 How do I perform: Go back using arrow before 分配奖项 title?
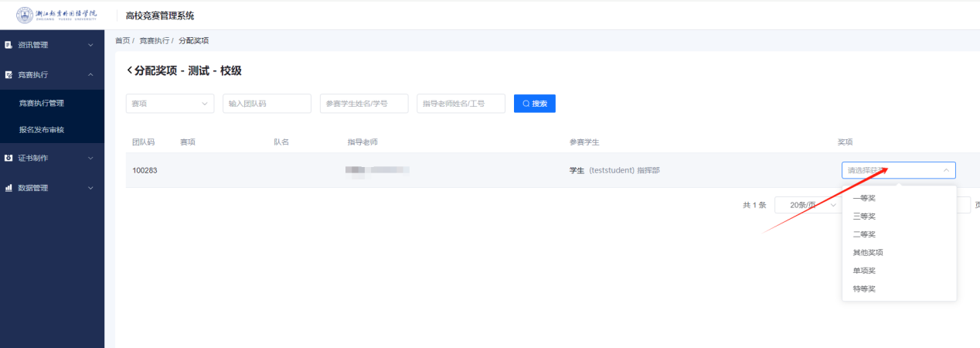coord(130,70)
